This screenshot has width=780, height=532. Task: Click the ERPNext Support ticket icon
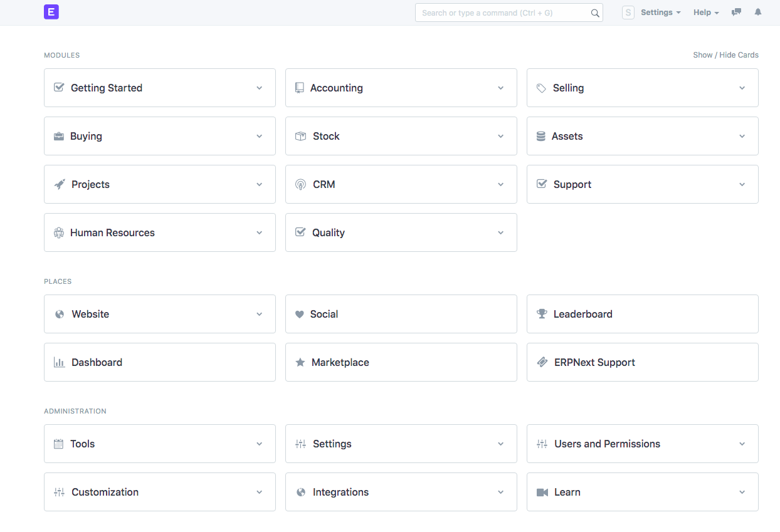click(542, 362)
